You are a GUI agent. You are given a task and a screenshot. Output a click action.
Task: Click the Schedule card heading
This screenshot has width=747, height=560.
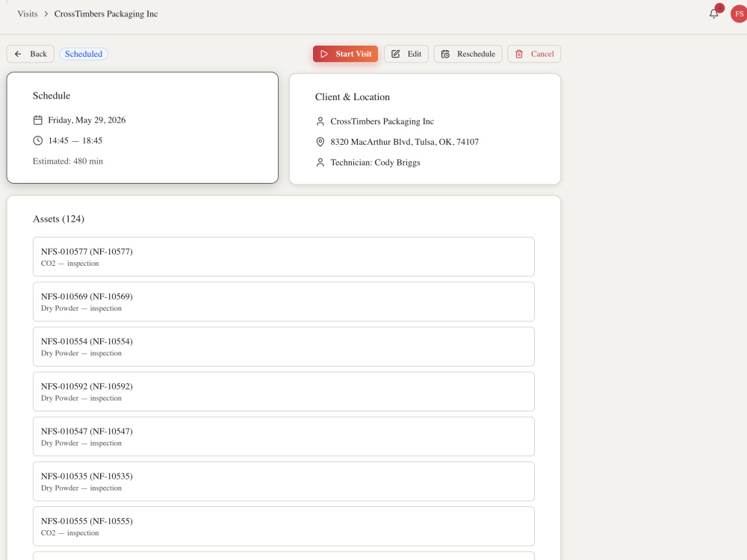pyautogui.click(x=52, y=96)
